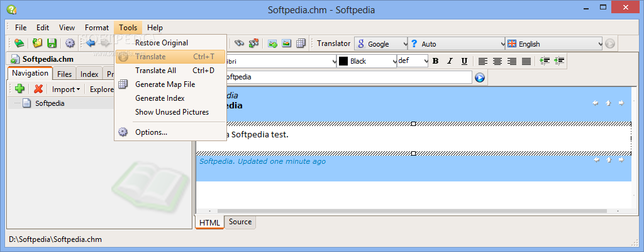Image resolution: width=644 pixels, height=252 pixels.
Task: Select the Softpedia topic in the tree
Action: pos(50,103)
